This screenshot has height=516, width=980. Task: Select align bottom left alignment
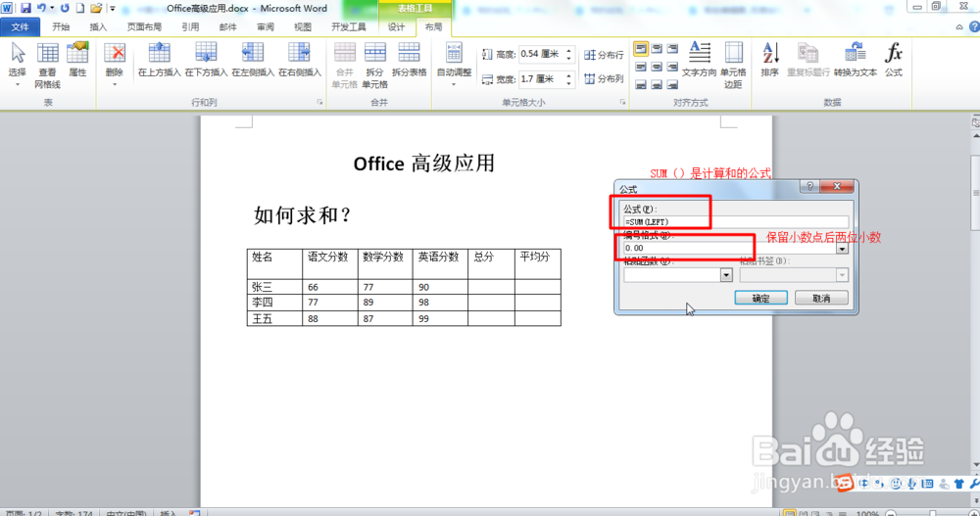point(641,84)
